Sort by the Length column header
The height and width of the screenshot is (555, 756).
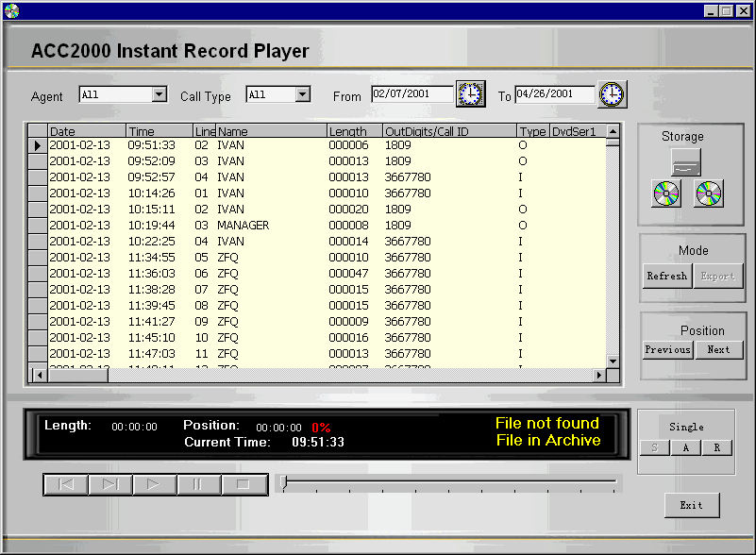(354, 131)
